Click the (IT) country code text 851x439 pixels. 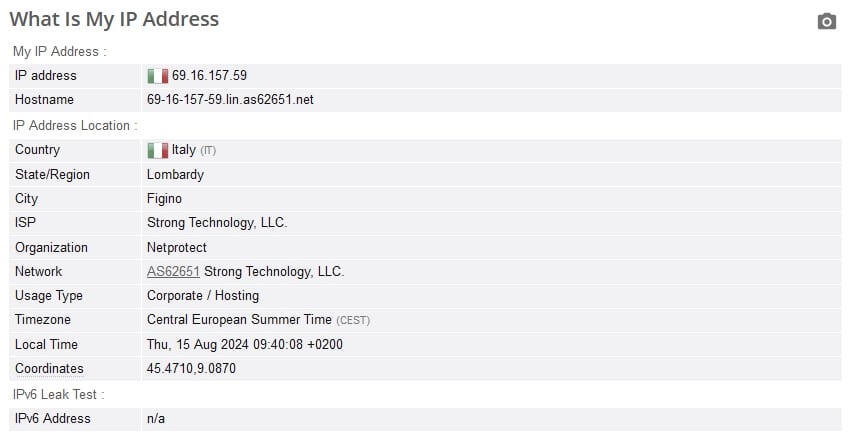(208, 151)
